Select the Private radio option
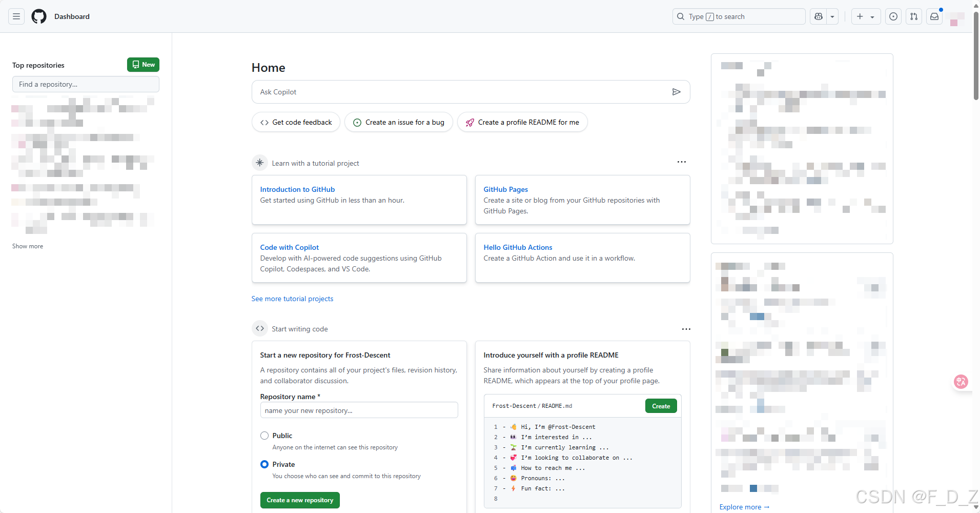Screen dimensions: 980x513 pyautogui.click(x=264, y=464)
